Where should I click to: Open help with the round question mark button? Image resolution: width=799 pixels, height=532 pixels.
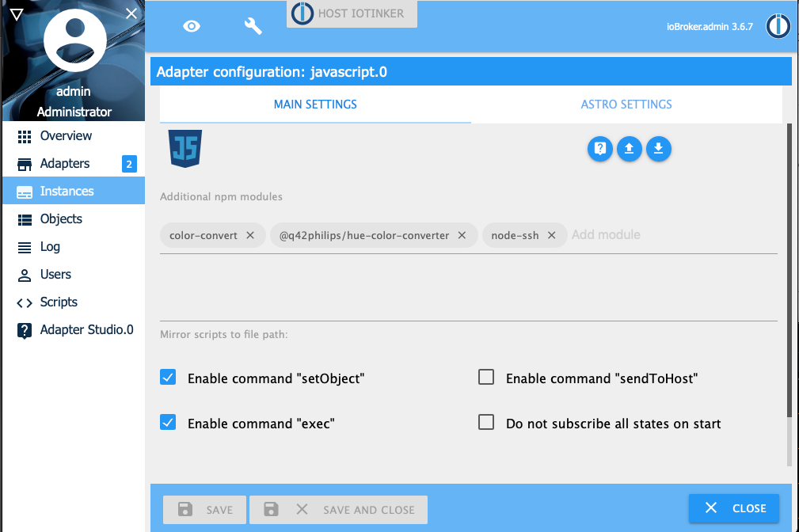point(599,149)
